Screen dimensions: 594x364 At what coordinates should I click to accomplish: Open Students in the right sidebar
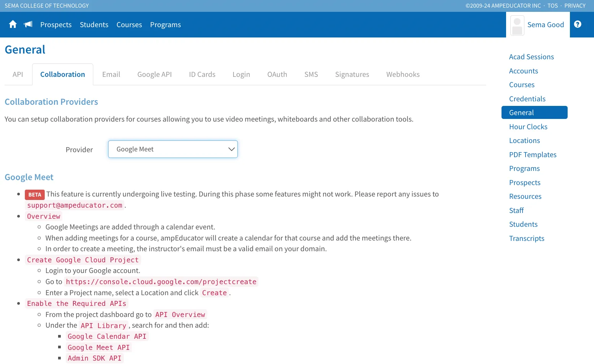pos(523,224)
